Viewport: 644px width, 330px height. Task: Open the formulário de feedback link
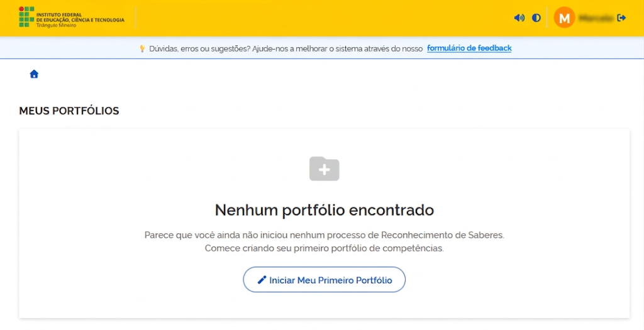[469, 48]
